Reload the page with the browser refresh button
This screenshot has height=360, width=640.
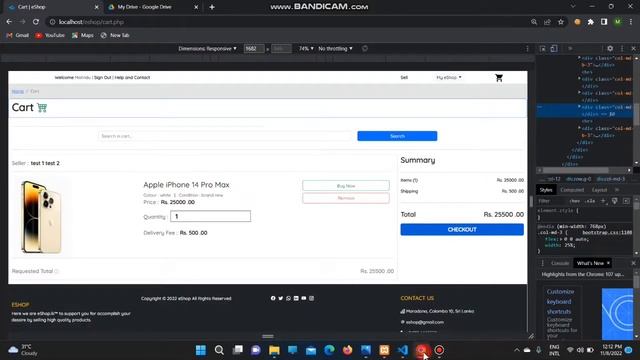[x=36, y=22]
